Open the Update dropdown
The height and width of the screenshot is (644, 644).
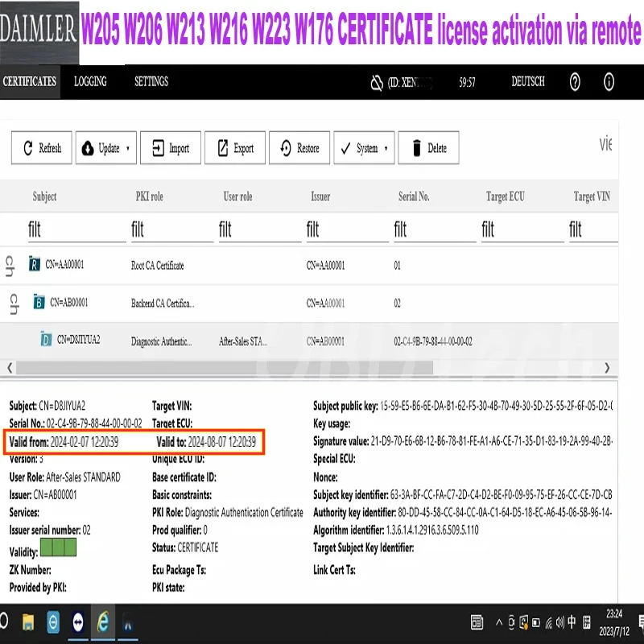(x=106, y=148)
